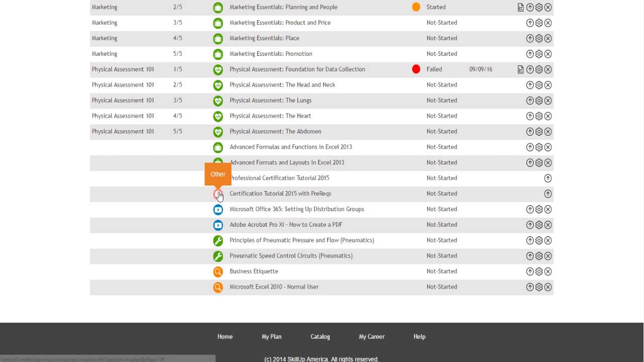Screen dimensions: 644x362
Task: Open Business Etiquette course
Action: (254, 271)
